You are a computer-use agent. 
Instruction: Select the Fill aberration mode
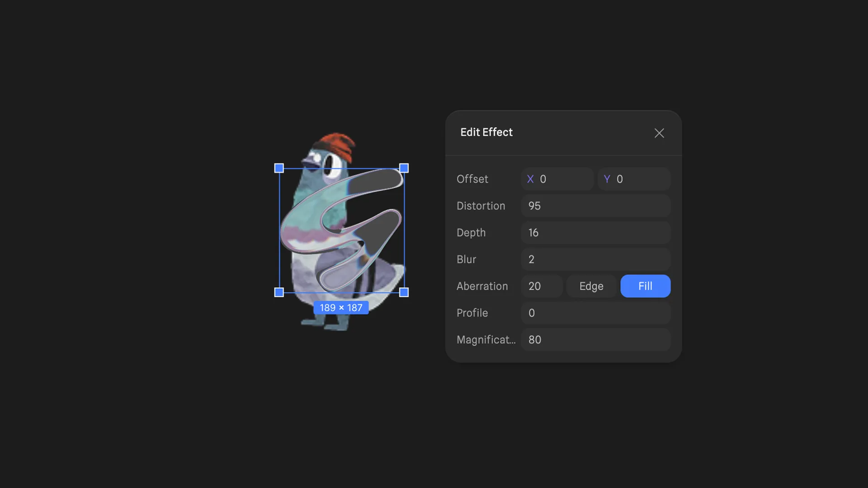[x=645, y=286]
